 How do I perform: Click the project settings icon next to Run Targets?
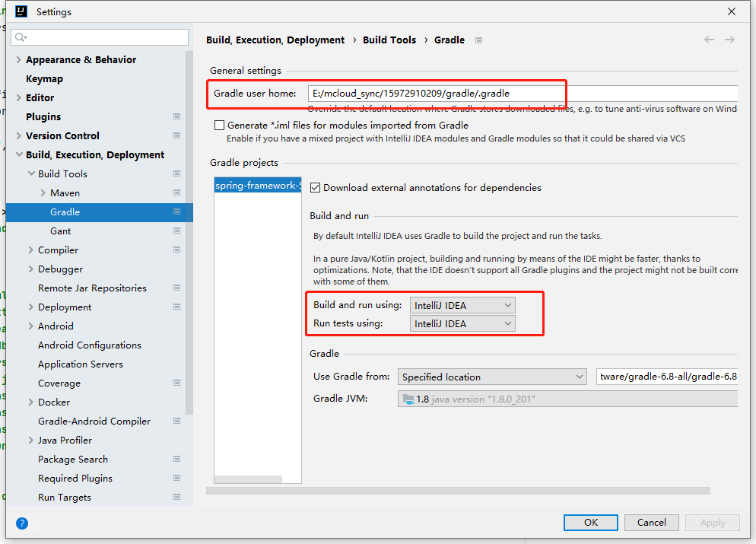pyautogui.click(x=177, y=498)
